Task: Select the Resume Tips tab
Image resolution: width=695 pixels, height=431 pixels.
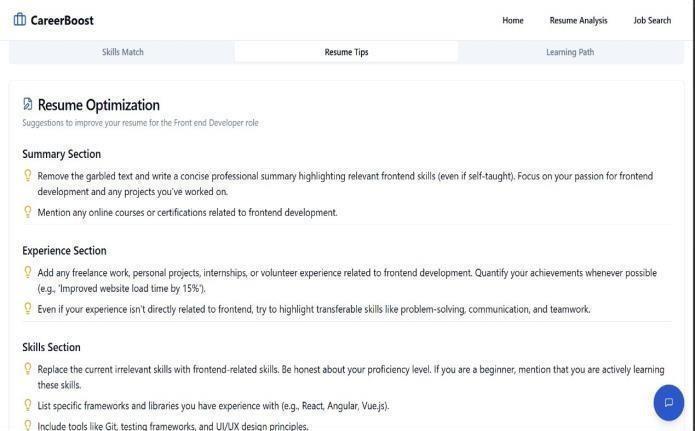Action: point(346,52)
